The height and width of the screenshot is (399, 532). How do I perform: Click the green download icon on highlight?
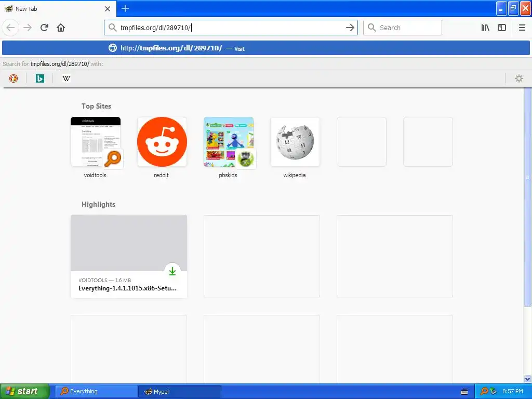coord(172,271)
